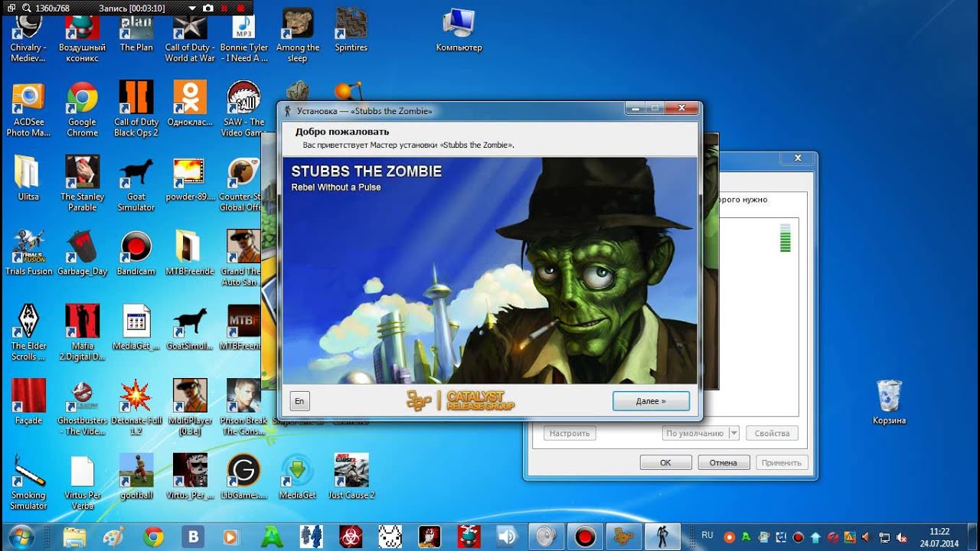Click the magnifier icon in recorder bar
The width and height of the screenshot is (980, 551).
(27, 8)
